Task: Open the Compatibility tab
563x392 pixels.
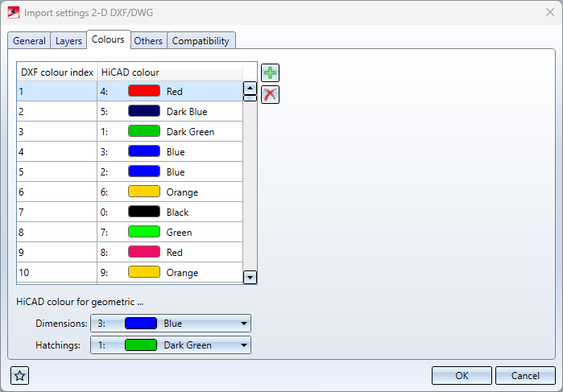Action: 201,41
